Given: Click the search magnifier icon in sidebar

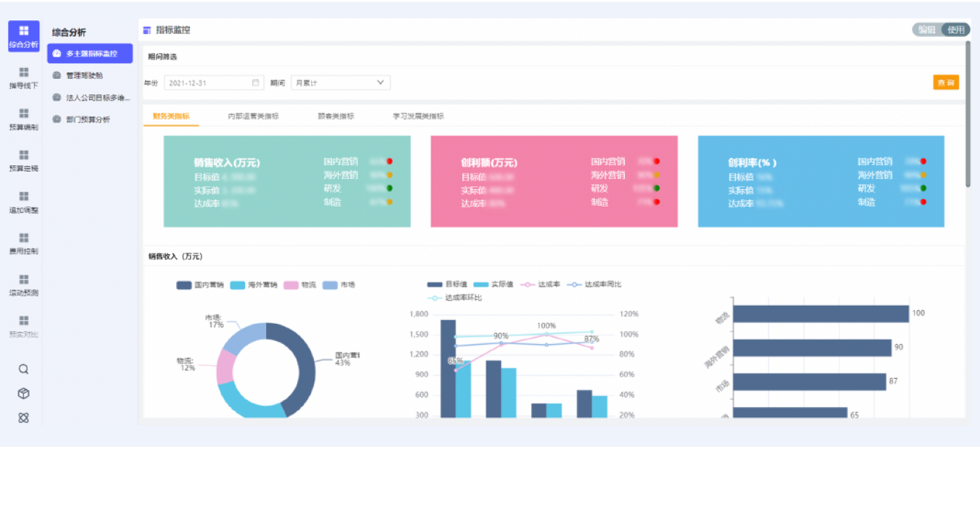Looking at the screenshot, I should tap(24, 369).
